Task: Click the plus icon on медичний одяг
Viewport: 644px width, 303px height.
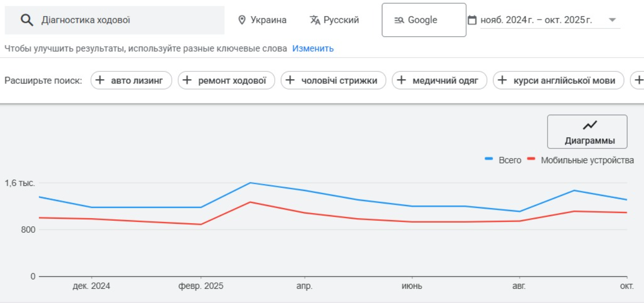Action: tap(402, 80)
